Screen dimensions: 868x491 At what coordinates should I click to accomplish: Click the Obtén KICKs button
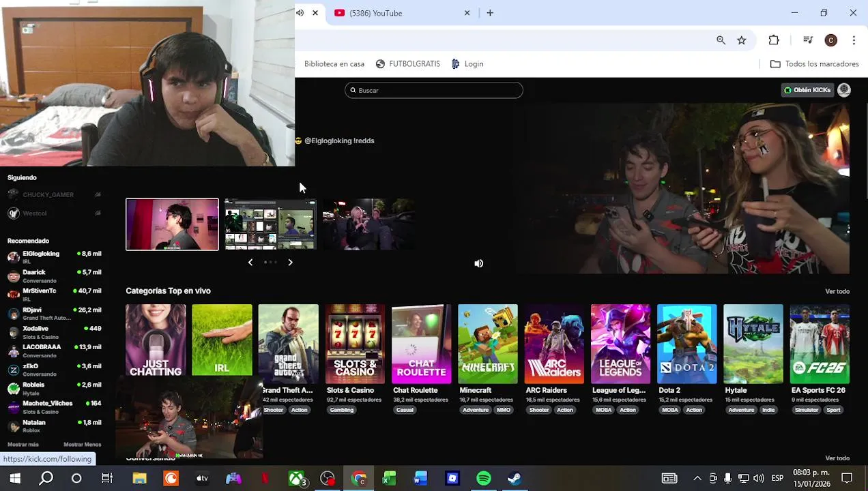click(x=807, y=90)
